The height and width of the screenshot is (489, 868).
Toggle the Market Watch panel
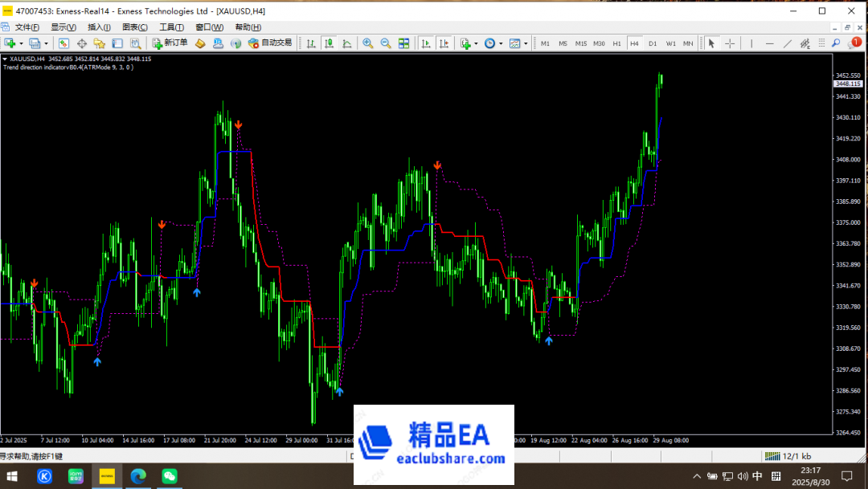[63, 43]
